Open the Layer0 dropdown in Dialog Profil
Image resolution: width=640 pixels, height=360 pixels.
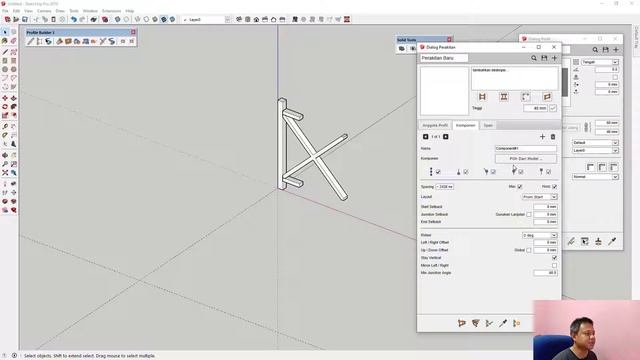(595, 150)
